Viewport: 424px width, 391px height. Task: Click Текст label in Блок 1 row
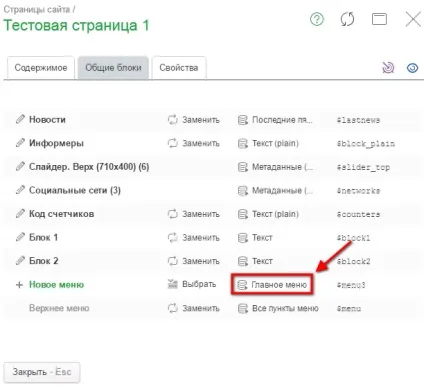coord(262,238)
